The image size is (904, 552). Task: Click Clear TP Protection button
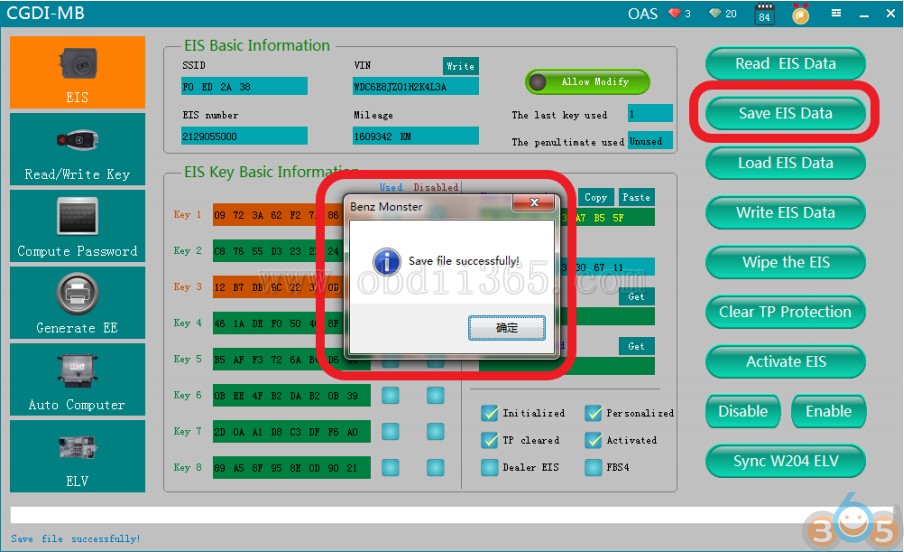coord(785,311)
